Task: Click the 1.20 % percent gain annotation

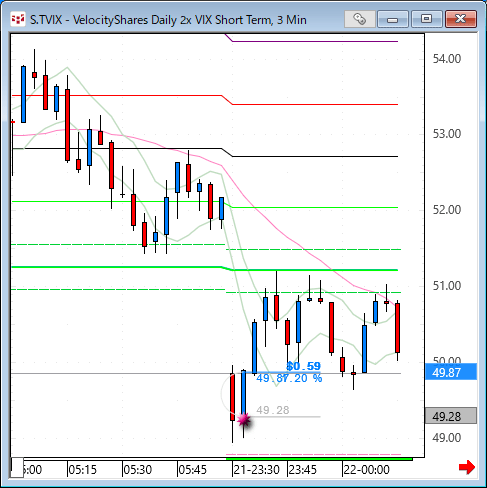Action: (x=303, y=378)
